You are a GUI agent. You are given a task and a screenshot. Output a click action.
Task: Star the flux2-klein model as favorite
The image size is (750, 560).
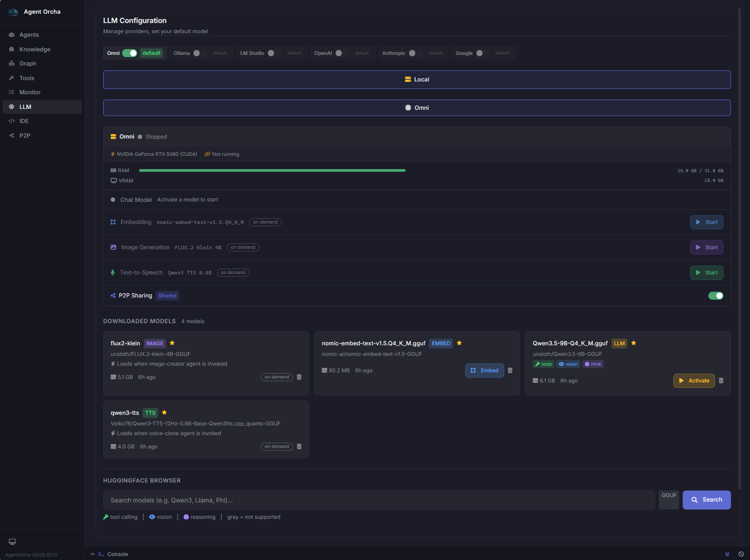click(172, 343)
